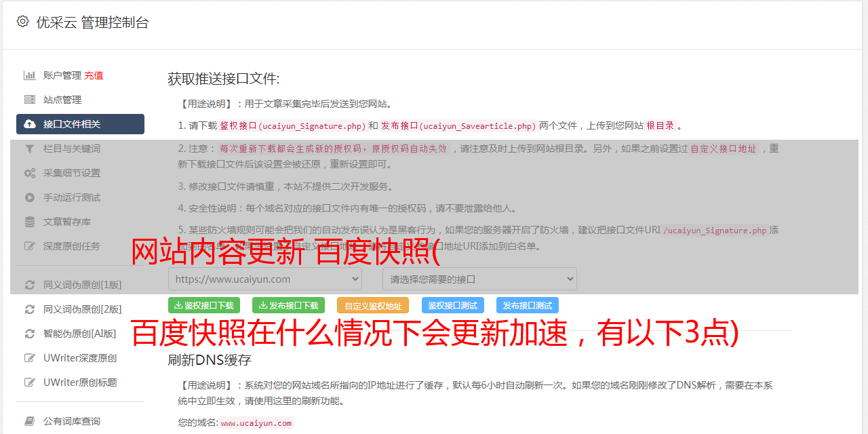This screenshot has height=434, width=868.
Task: Click the cloud upload icon for 接口文件相关
Action: [30, 124]
